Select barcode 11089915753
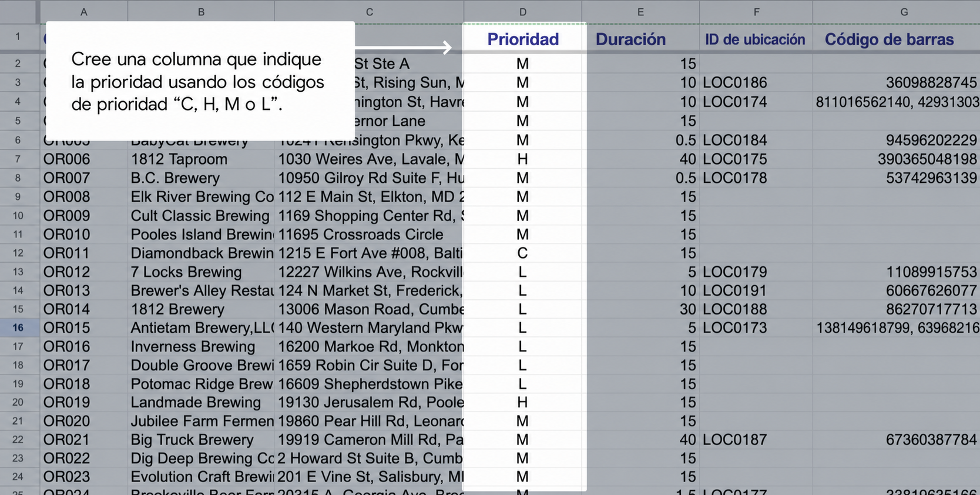Image resolution: width=980 pixels, height=495 pixels. (x=897, y=272)
